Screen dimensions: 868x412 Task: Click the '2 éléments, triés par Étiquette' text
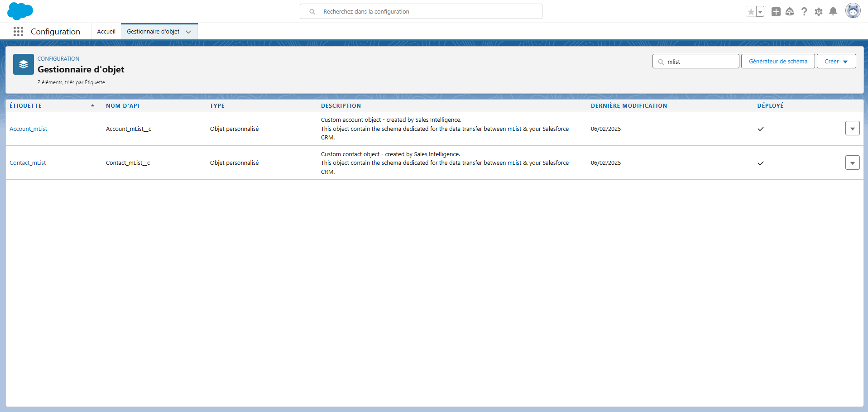[71, 82]
